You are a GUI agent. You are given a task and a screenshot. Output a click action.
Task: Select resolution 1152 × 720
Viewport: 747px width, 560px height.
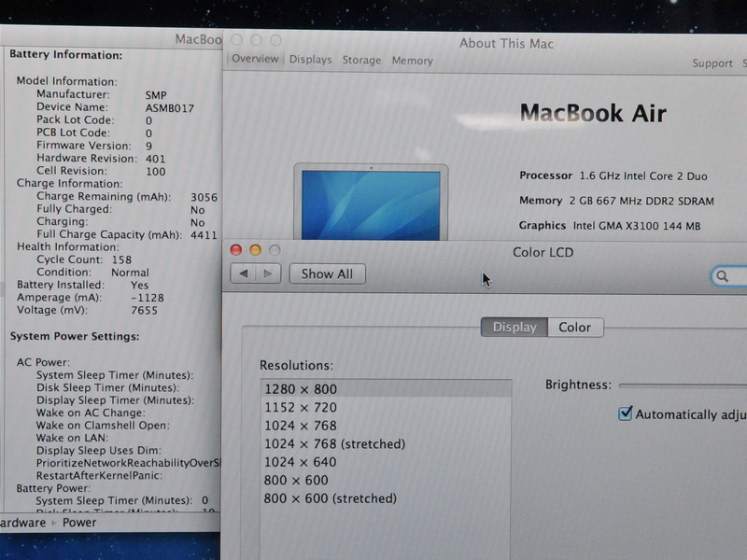[x=387, y=407]
